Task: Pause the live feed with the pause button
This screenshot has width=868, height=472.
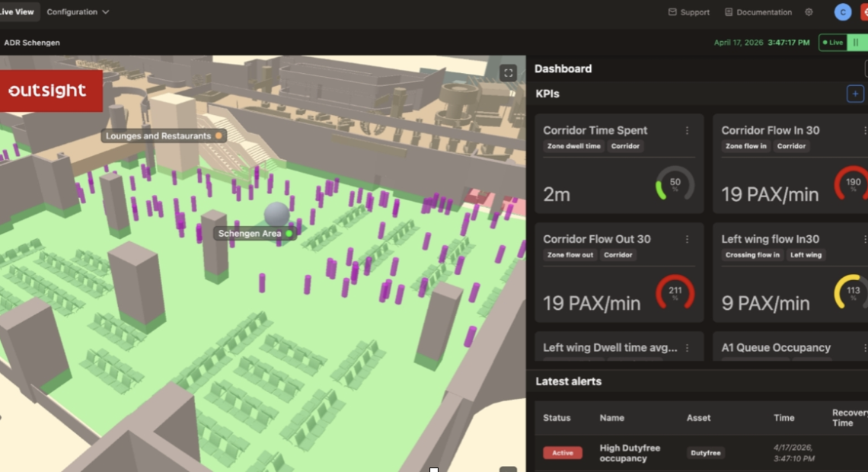Action: tap(855, 43)
